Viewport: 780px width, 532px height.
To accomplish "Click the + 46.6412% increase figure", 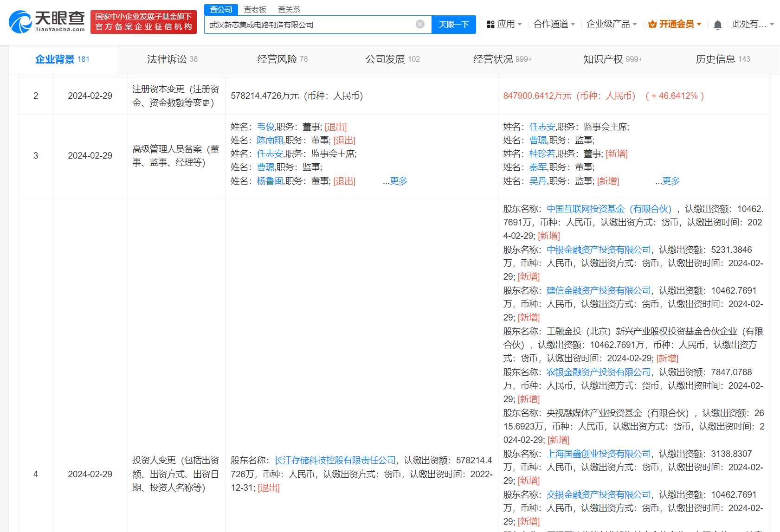I will pyautogui.click(x=675, y=96).
